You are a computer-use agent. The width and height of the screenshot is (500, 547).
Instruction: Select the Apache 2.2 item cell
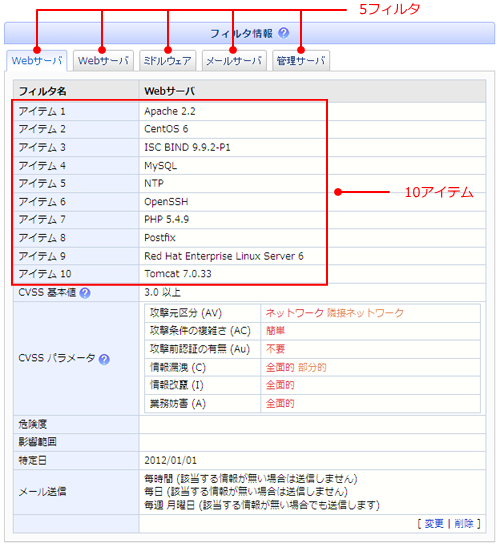170,112
